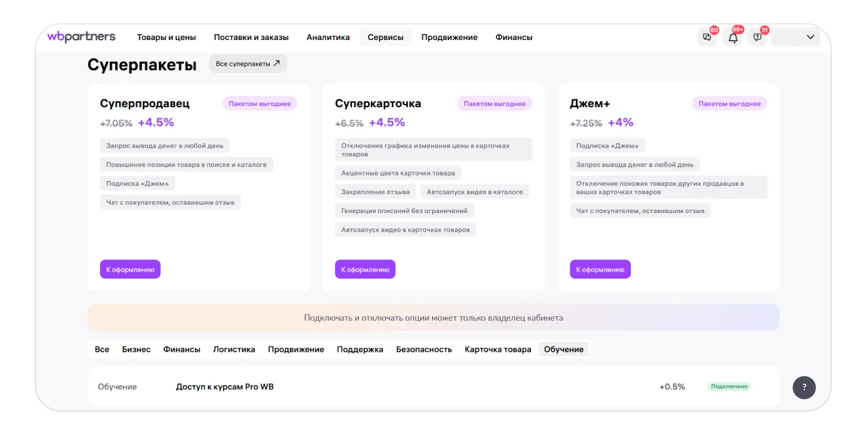
Task: Click Чат с покупателем tag in Джем+
Action: (x=641, y=210)
